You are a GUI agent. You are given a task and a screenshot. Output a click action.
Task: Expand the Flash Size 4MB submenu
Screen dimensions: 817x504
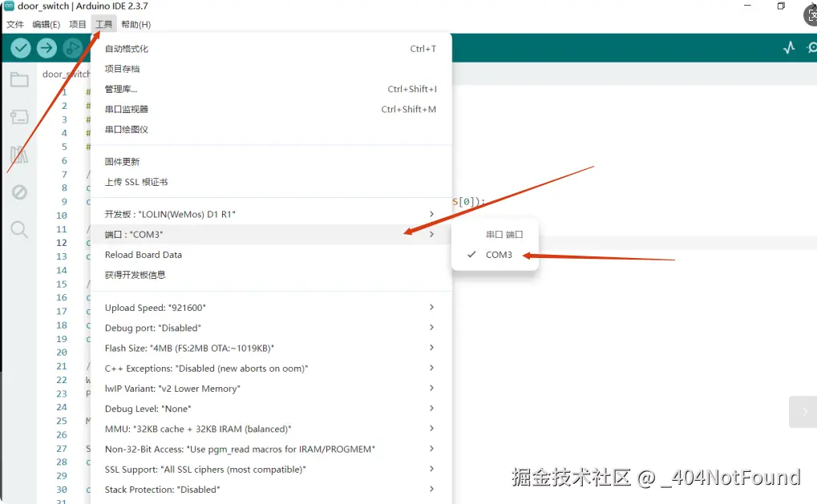pos(270,348)
